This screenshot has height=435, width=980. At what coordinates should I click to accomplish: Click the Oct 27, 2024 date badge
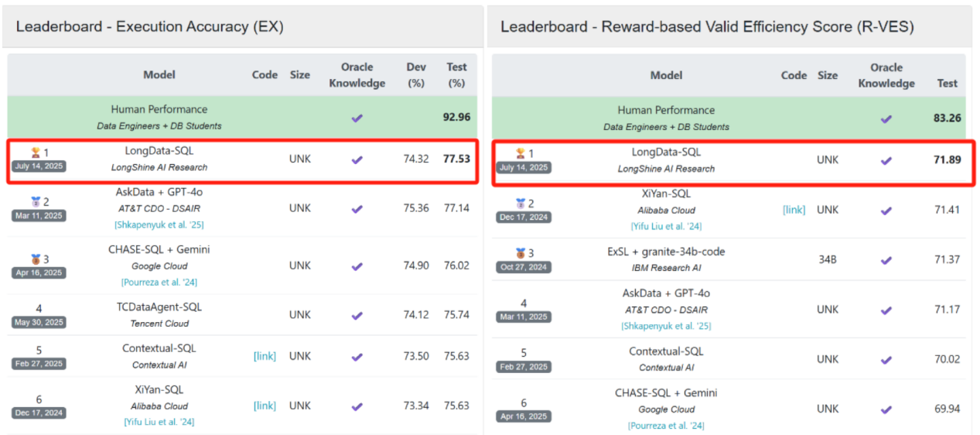(x=524, y=267)
